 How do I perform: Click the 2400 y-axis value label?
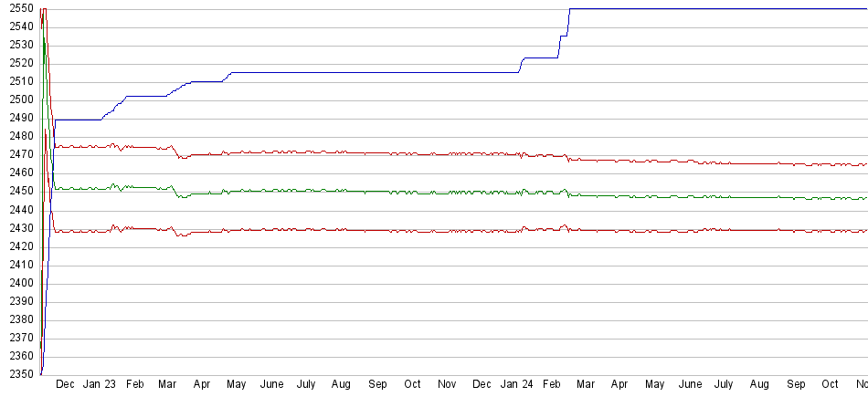coord(18,283)
